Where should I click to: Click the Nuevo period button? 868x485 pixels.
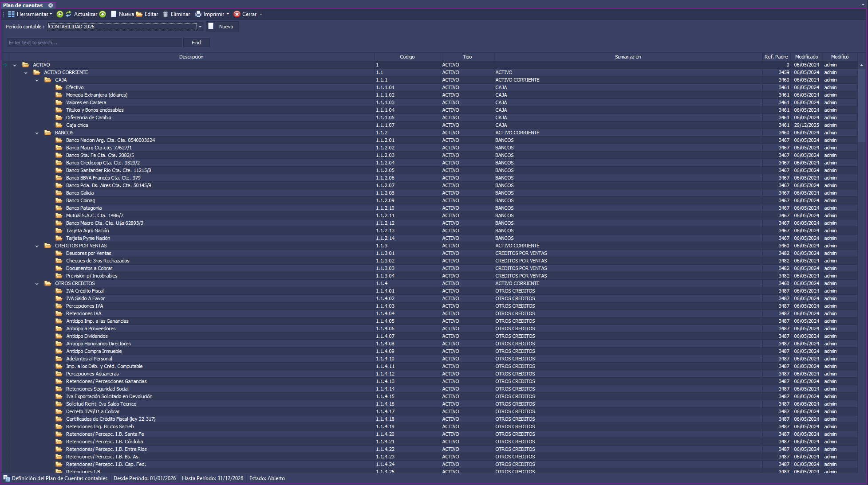point(222,27)
